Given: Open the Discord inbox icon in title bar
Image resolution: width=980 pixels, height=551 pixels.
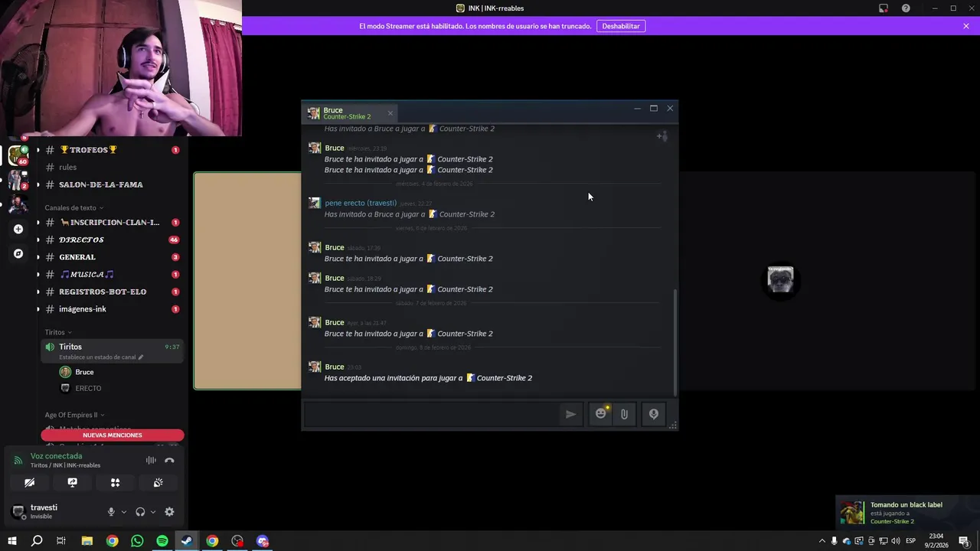Looking at the screenshot, I should (x=883, y=8).
